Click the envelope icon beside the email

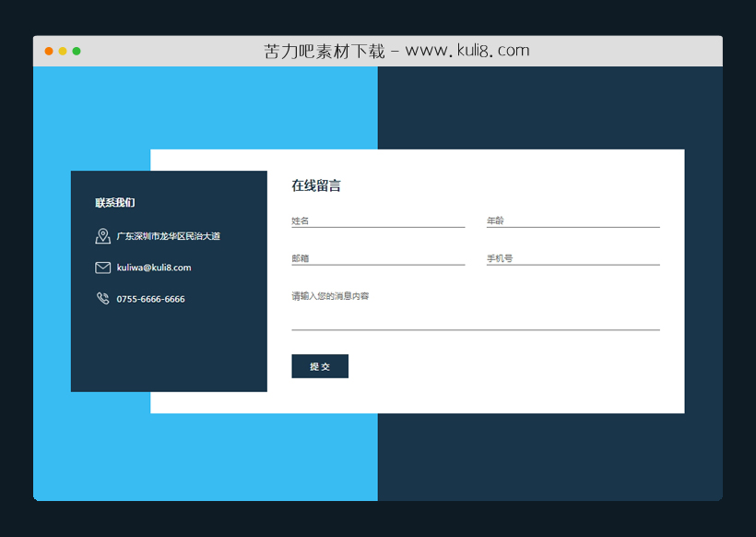pyautogui.click(x=102, y=267)
